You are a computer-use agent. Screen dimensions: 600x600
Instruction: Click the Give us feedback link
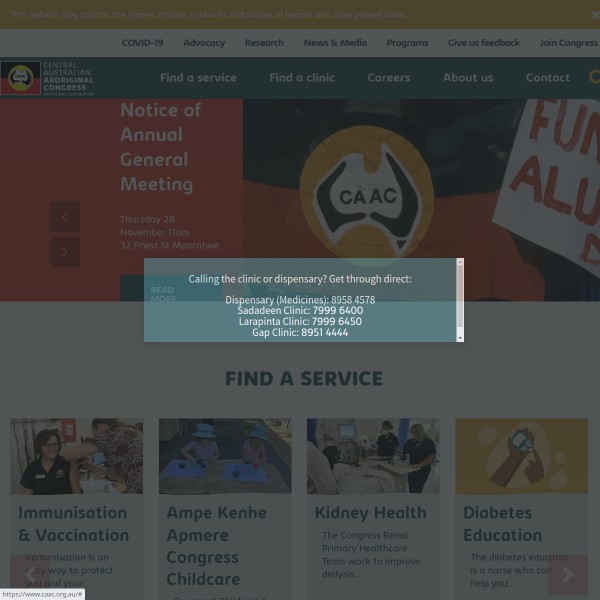pos(484,43)
